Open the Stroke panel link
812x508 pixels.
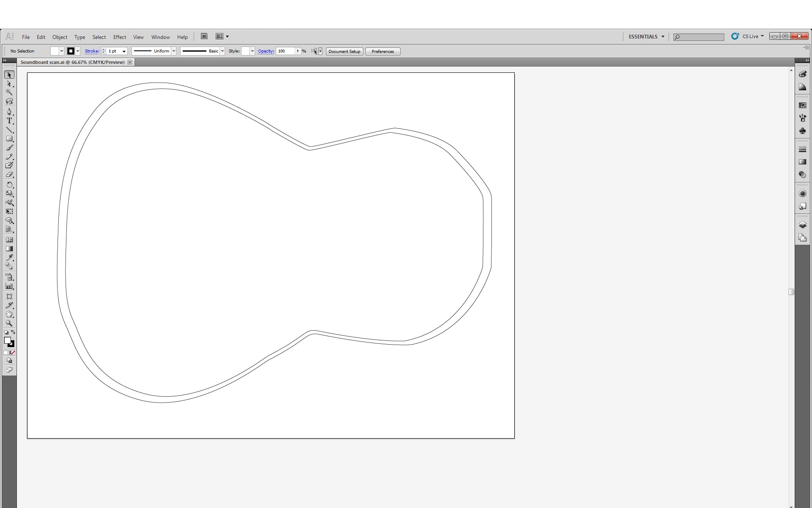[92, 51]
